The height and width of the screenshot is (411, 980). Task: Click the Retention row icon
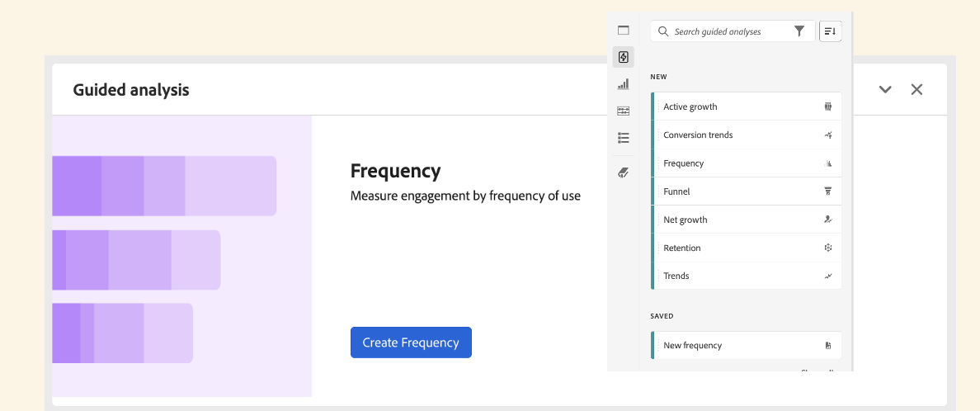click(x=828, y=248)
